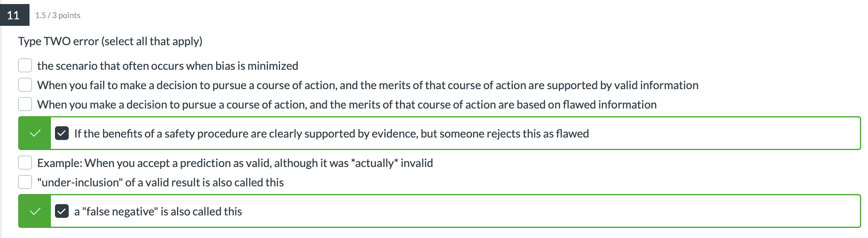Select the highlighted false negative answer row
The image size is (868, 238).
(x=404, y=211)
